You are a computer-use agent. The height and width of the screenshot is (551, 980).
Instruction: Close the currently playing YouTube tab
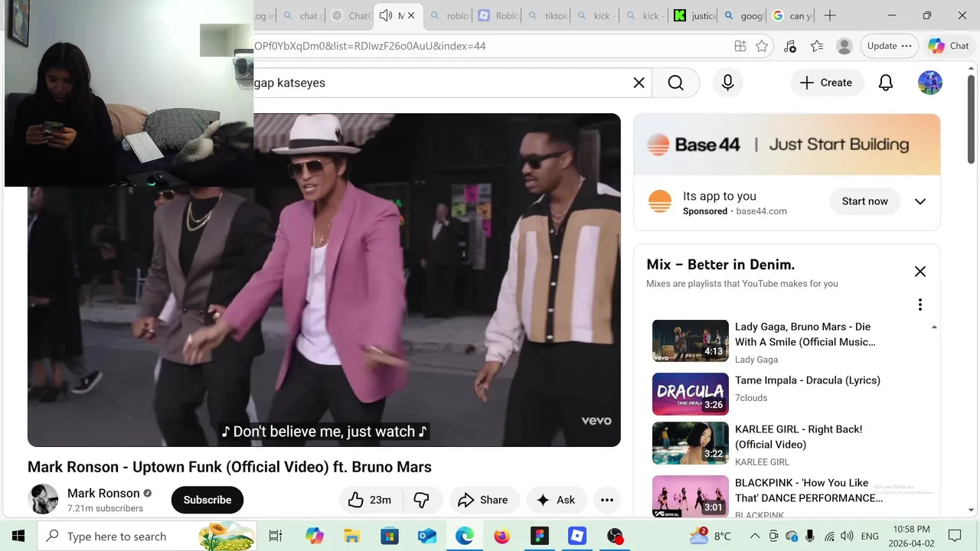411,15
